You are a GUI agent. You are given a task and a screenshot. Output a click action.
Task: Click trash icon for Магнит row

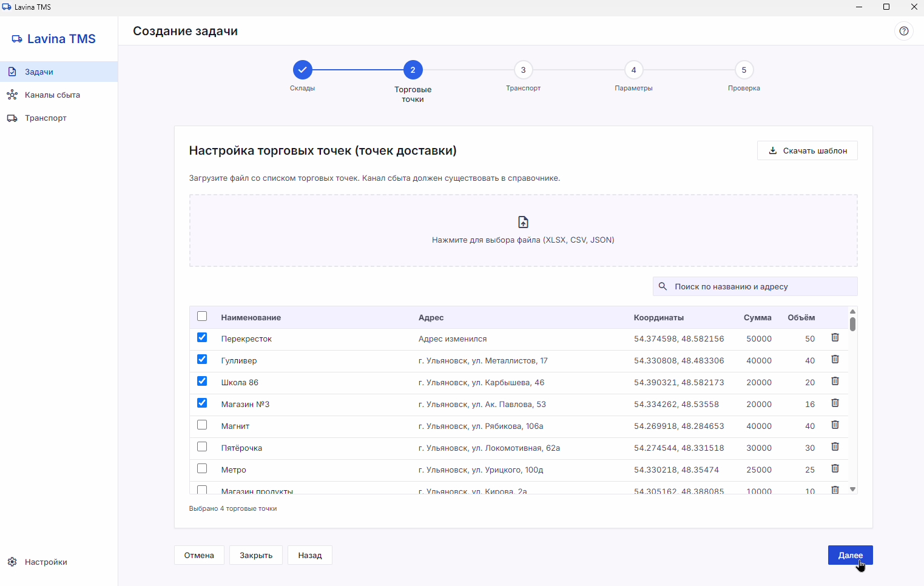(x=835, y=425)
